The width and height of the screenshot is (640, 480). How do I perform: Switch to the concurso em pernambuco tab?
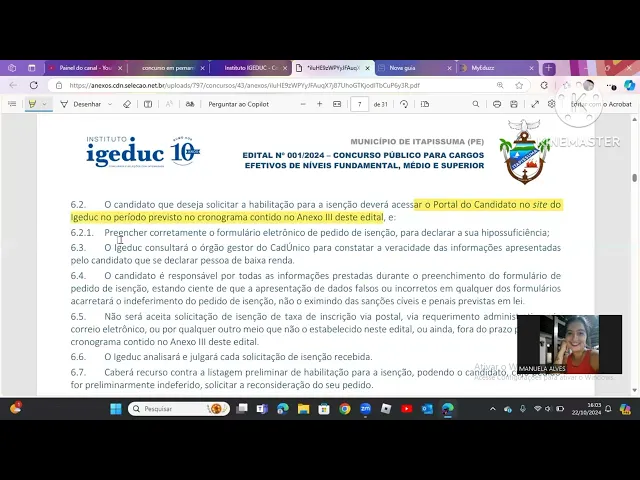coord(168,68)
